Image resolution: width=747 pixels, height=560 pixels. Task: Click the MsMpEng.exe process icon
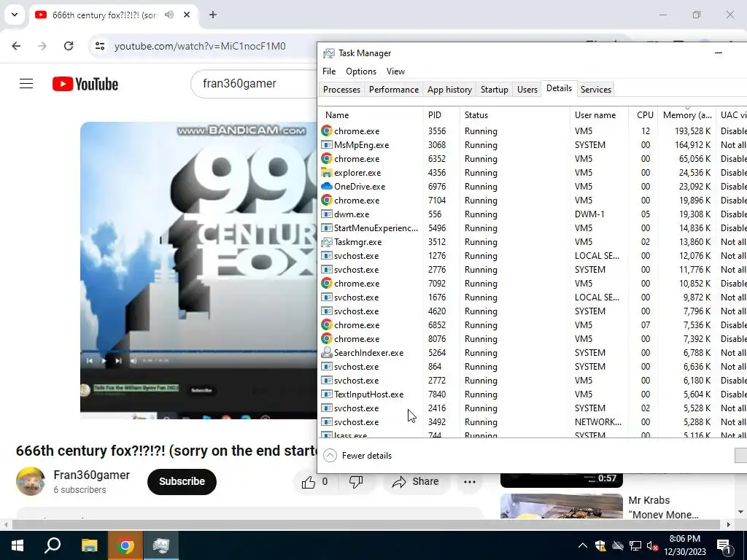click(326, 145)
